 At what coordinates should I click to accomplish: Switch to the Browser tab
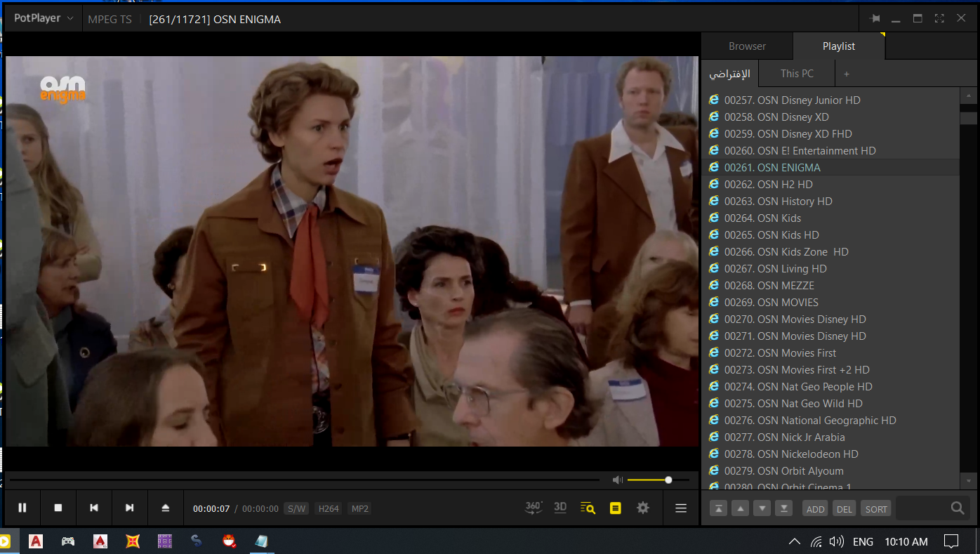[x=747, y=46]
